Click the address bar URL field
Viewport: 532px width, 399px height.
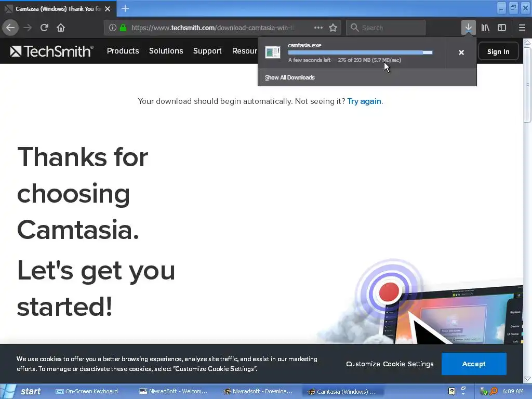[212, 28]
